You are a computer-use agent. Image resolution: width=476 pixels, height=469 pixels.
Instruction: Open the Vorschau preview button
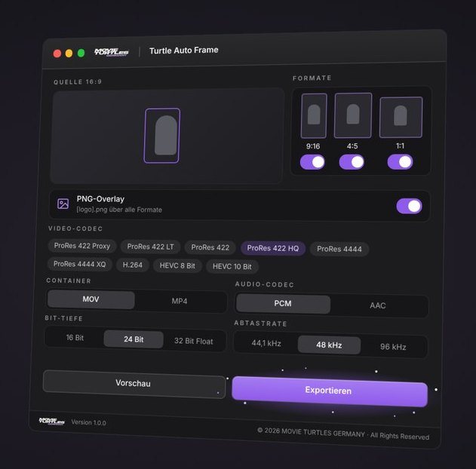[x=134, y=384]
